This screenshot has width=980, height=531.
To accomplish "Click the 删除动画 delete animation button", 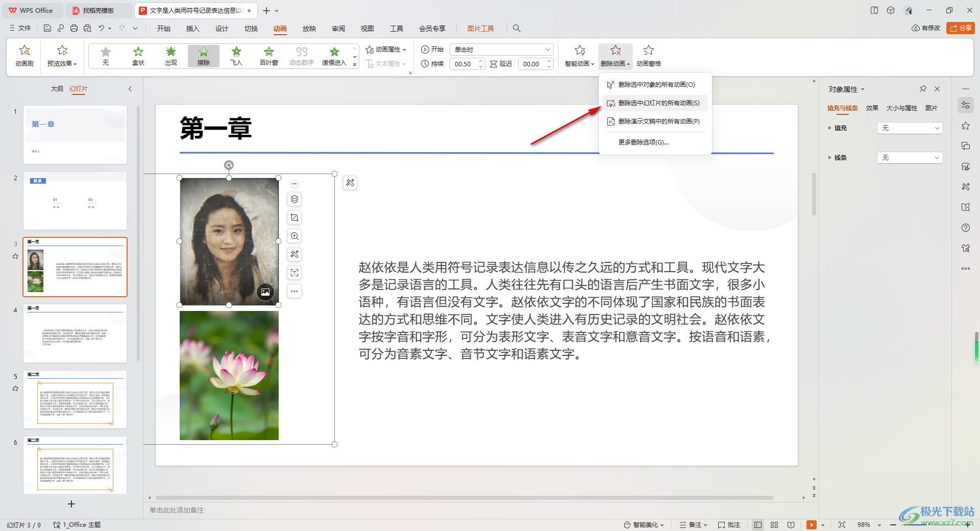I will point(615,56).
